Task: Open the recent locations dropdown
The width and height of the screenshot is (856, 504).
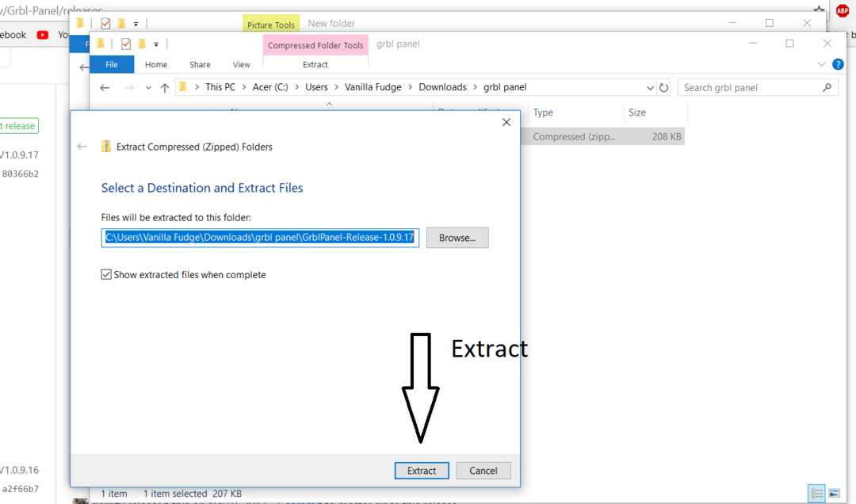Action: pyautogui.click(x=148, y=88)
